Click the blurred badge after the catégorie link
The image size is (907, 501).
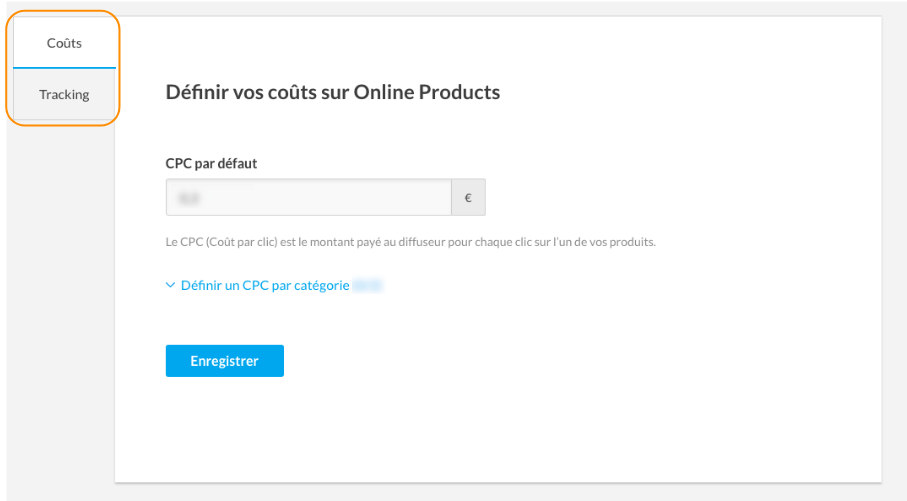click(368, 285)
